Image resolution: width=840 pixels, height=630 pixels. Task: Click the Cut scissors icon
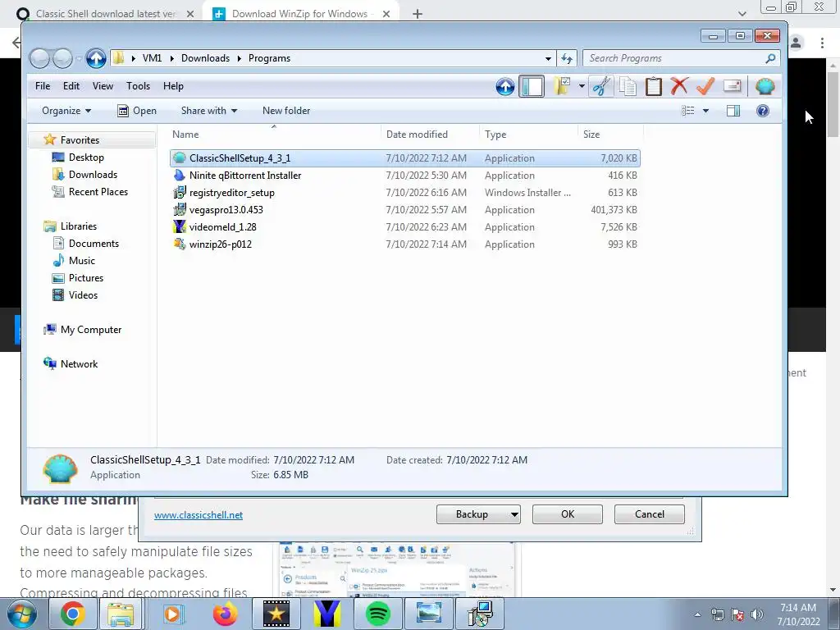[601, 86]
